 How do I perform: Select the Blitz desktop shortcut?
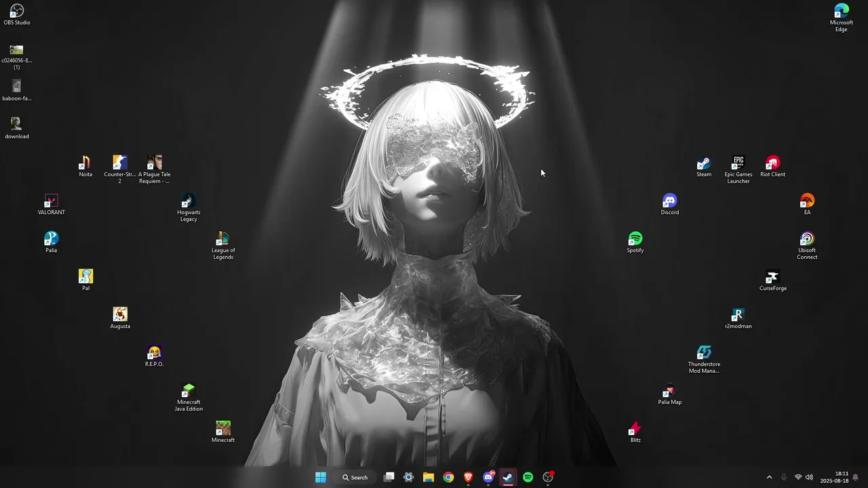635,432
